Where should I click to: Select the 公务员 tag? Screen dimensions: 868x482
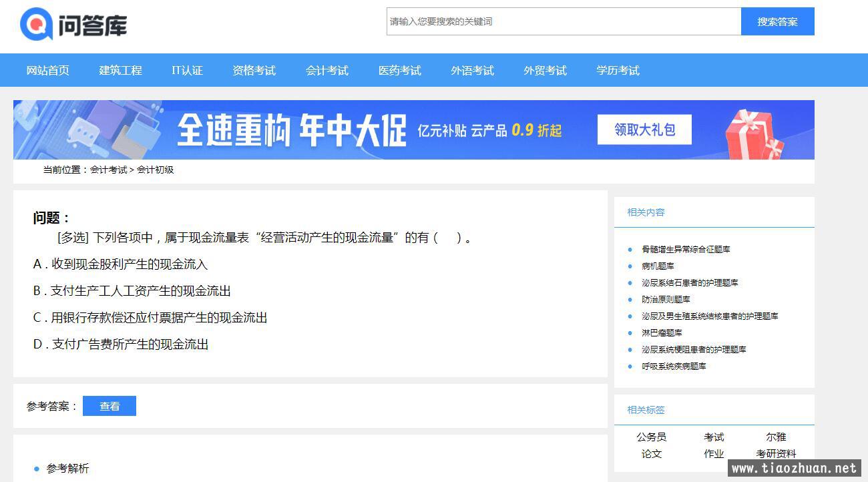(651, 437)
